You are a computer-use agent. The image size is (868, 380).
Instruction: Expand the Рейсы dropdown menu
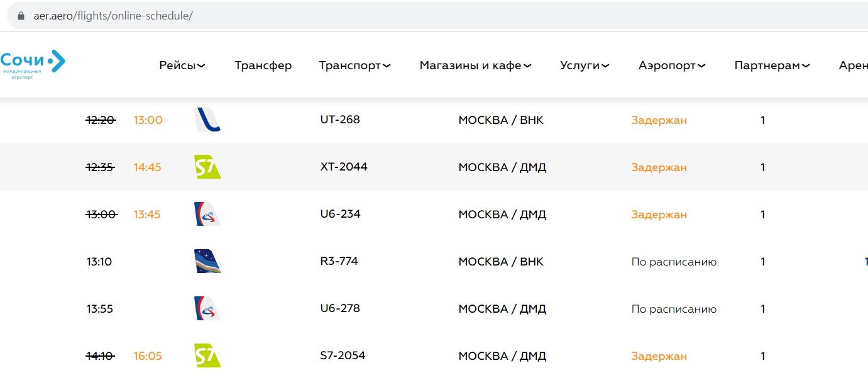click(182, 65)
